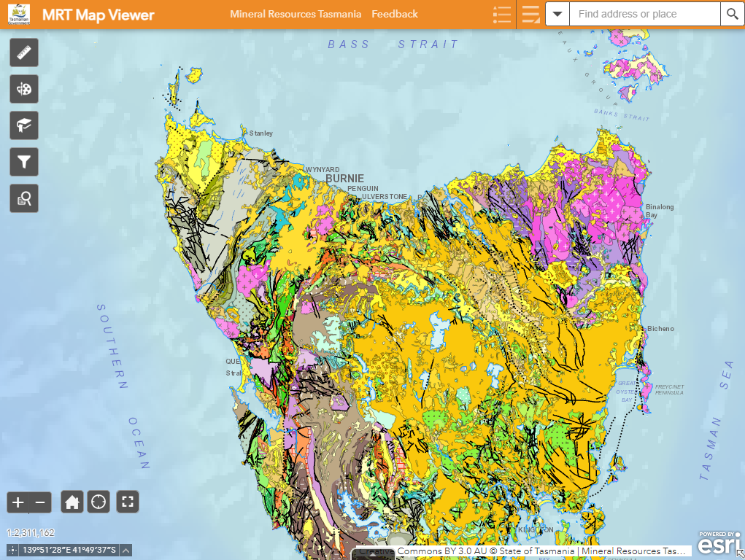
Task: Open the Query search tool
Action: (24, 198)
